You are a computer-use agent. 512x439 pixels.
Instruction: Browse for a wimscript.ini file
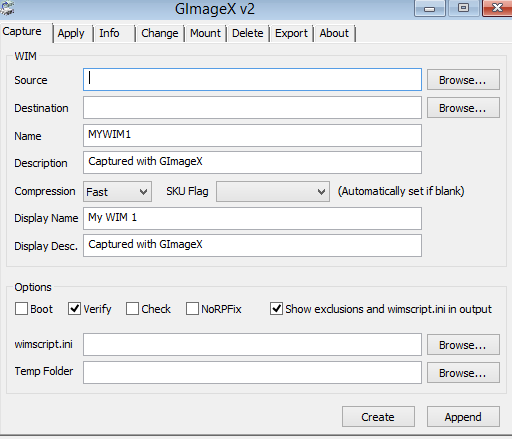[463, 344]
